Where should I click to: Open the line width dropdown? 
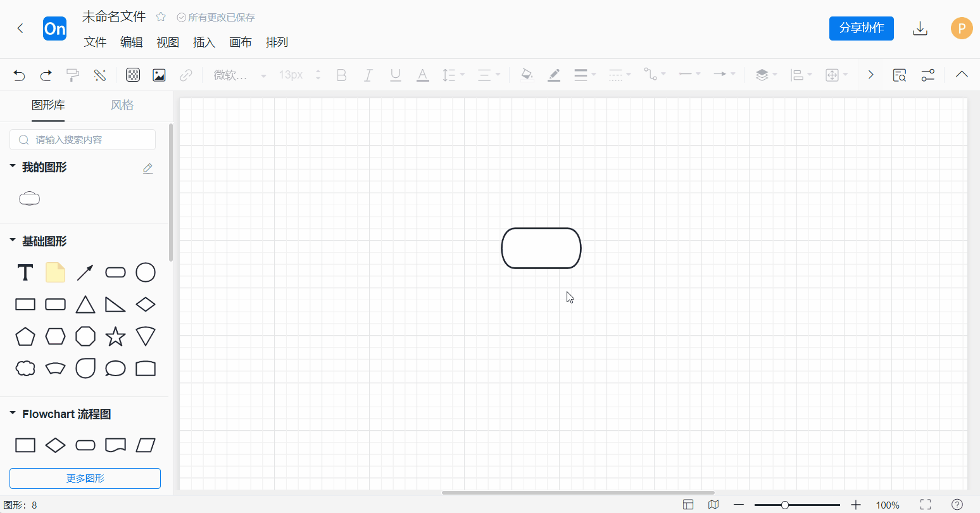(585, 75)
